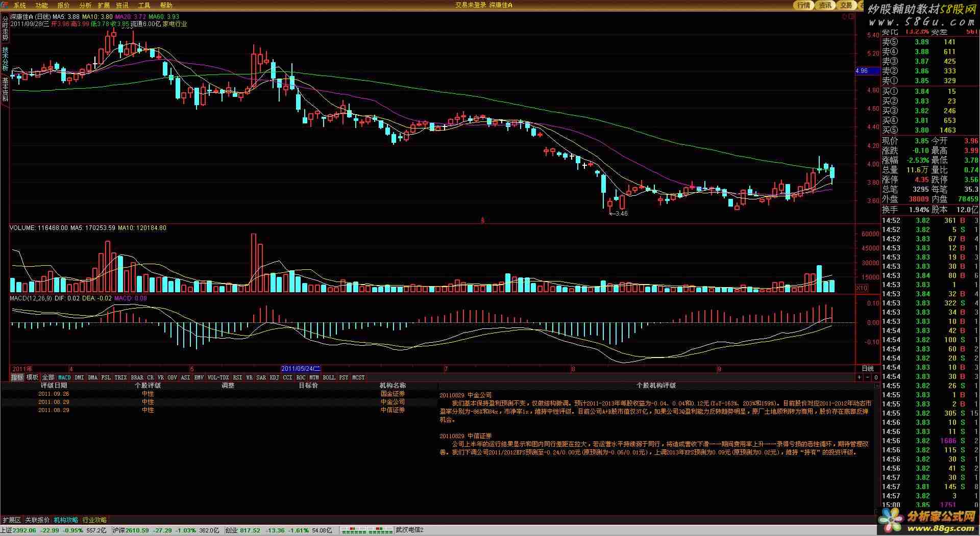Click the minus zoom-out chart button

(x=868, y=377)
